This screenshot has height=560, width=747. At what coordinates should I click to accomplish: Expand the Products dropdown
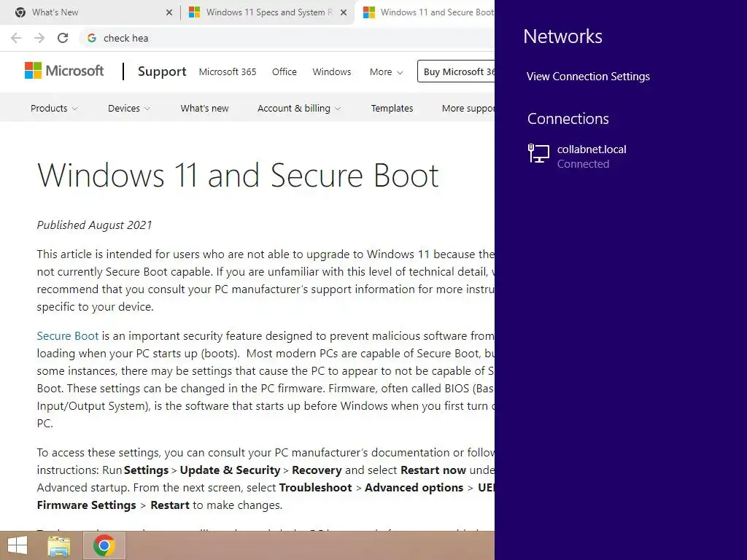(x=54, y=109)
